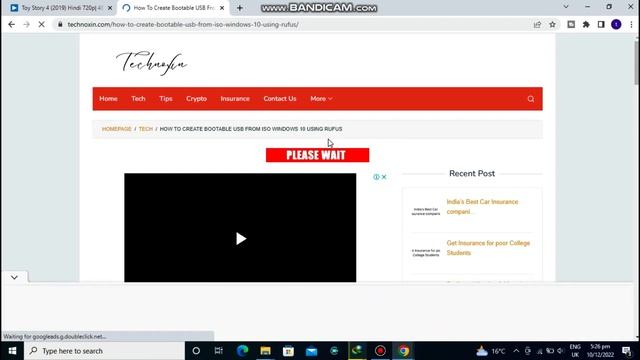Viewport: 640px width, 360px height.
Task: Stop loading the page
Action: [x=41, y=24]
